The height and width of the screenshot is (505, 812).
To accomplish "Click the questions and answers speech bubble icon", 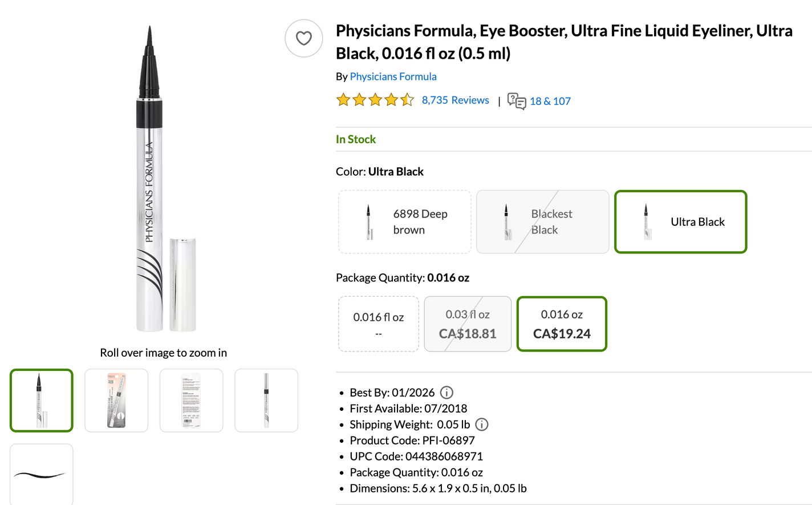I will pos(517,101).
